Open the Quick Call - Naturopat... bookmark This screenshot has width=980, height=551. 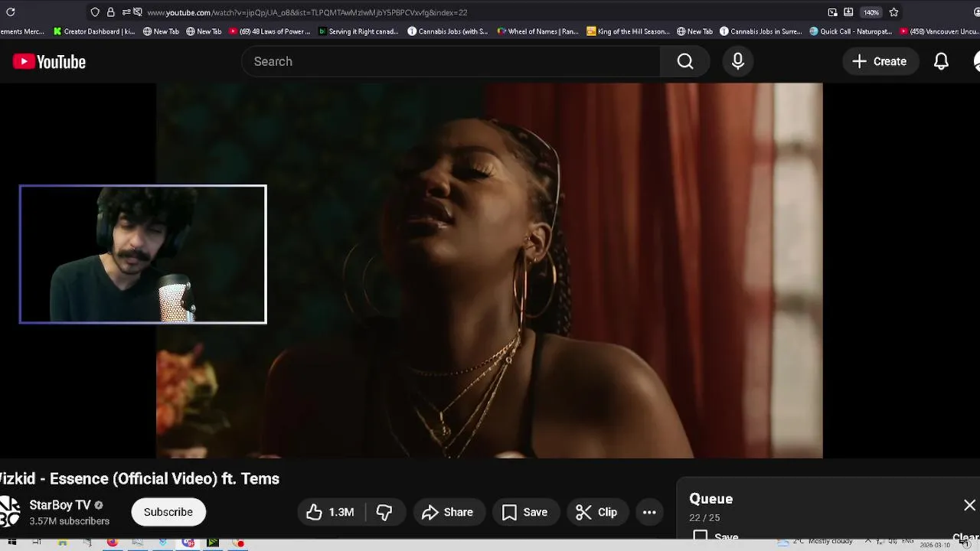[x=851, y=31]
